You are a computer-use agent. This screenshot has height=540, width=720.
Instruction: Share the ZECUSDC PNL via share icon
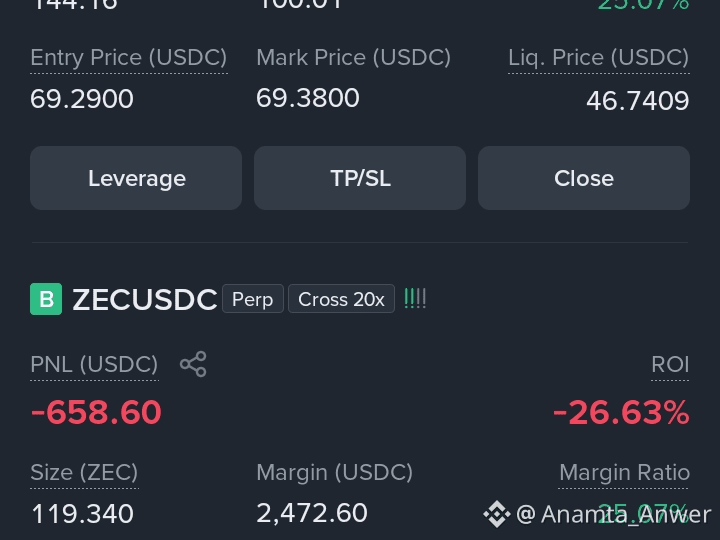click(x=193, y=364)
